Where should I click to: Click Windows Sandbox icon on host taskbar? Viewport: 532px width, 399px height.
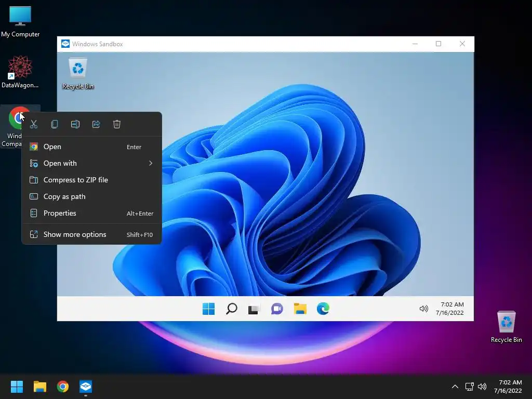(x=86, y=387)
